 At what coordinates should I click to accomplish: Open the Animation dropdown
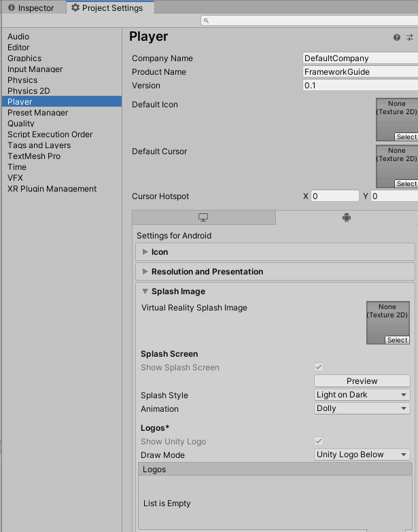click(362, 408)
